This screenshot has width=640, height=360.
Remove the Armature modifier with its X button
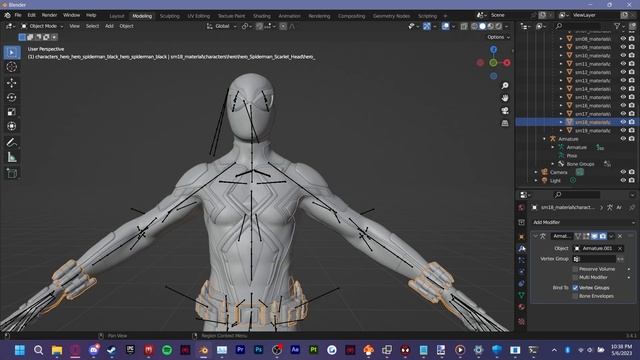pos(620,236)
